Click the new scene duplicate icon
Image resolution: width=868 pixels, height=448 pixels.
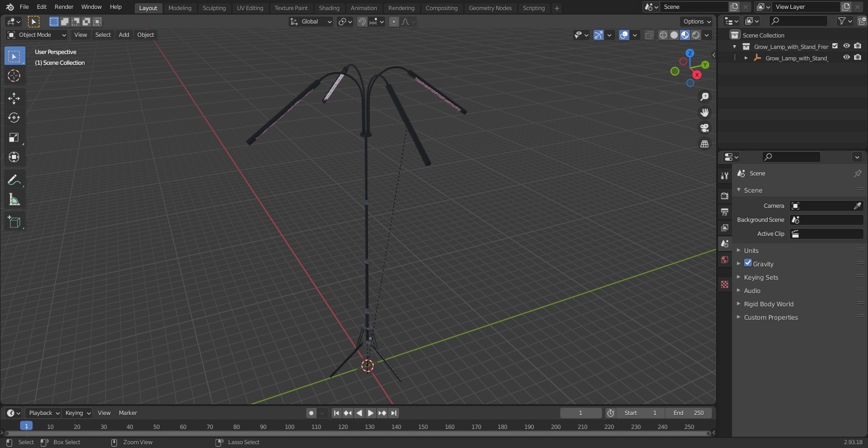(734, 7)
